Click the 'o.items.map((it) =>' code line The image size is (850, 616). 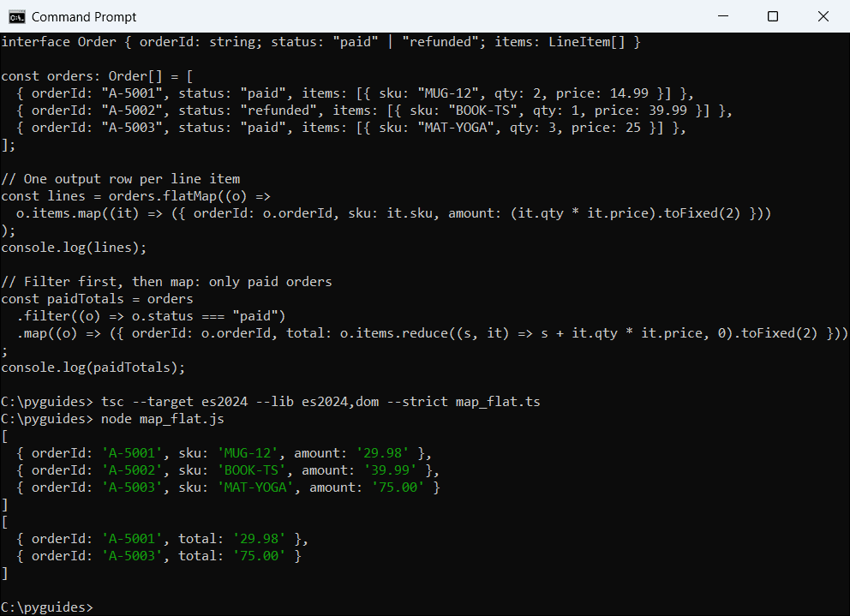393,213
